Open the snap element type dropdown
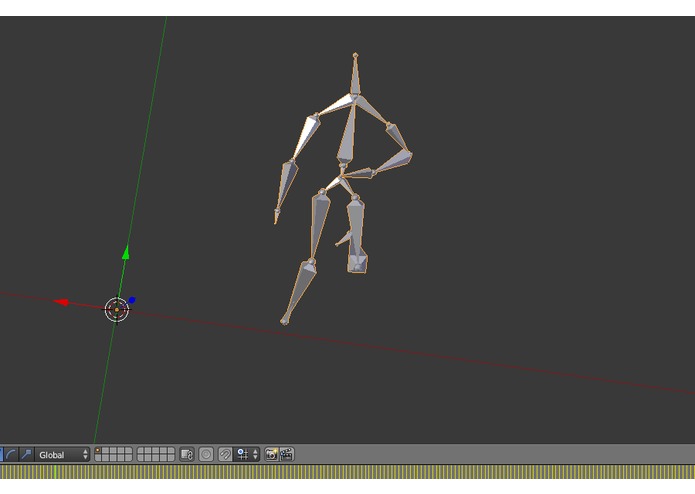695x494 pixels. pyautogui.click(x=246, y=455)
